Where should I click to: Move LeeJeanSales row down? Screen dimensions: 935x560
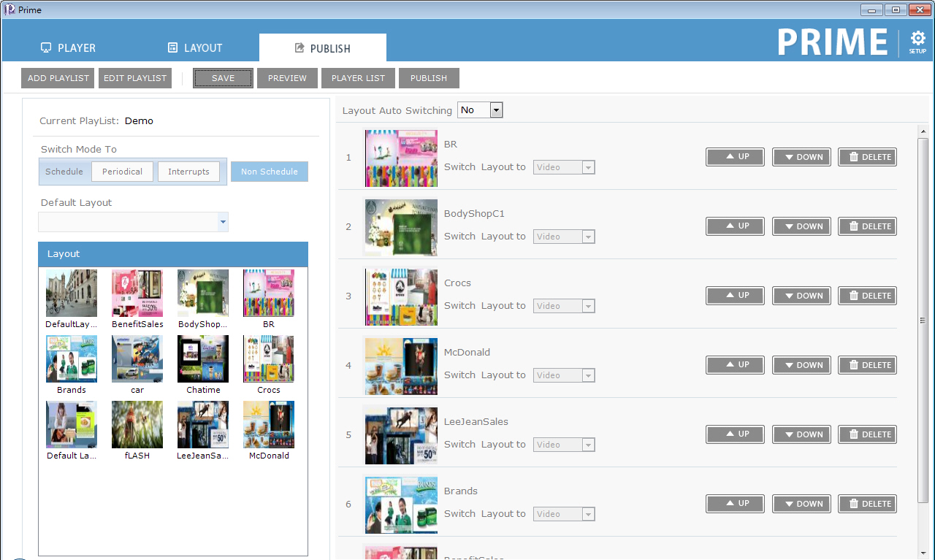pyautogui.click(x=801, y=434)
